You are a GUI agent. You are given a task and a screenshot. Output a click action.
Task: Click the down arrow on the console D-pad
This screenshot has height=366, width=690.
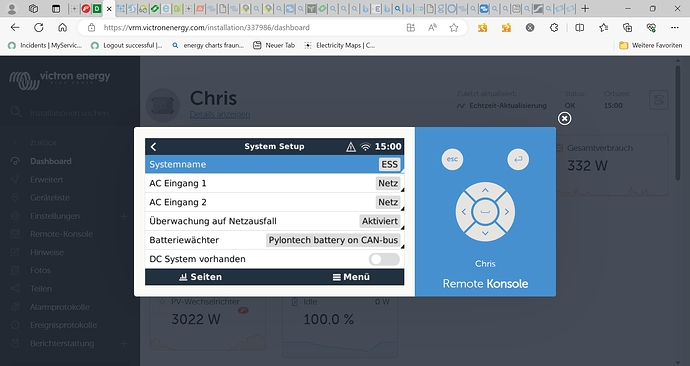[485, 233]
